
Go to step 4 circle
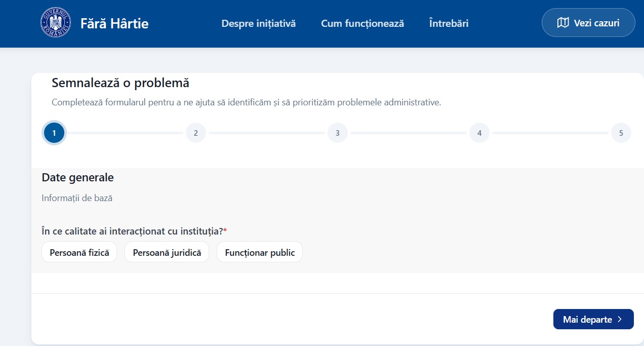[479, 133]
